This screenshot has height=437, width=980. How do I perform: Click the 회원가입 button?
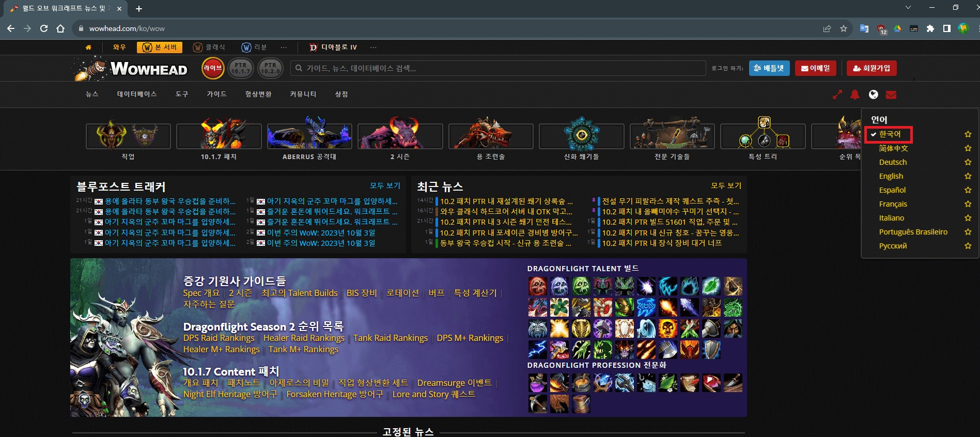(x=872, y=68)
